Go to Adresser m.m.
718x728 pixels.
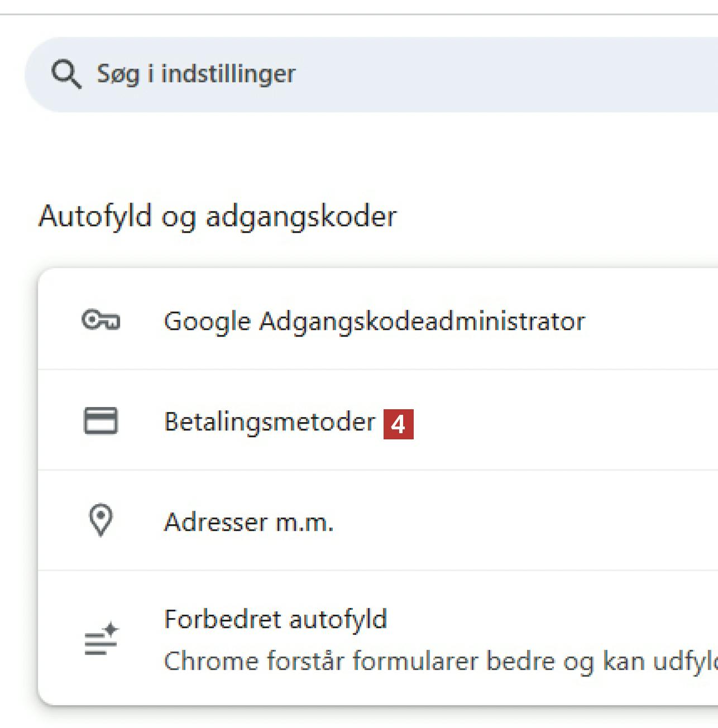248,523
